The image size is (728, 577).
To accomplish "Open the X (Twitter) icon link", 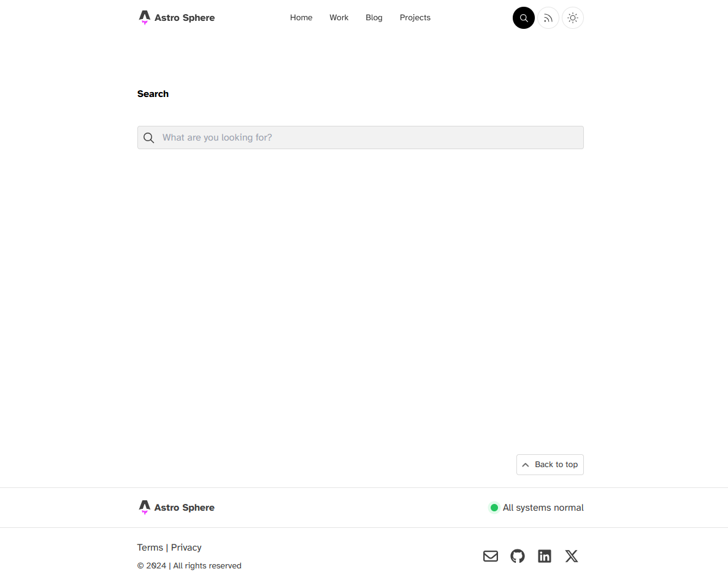I will point(572,556).
